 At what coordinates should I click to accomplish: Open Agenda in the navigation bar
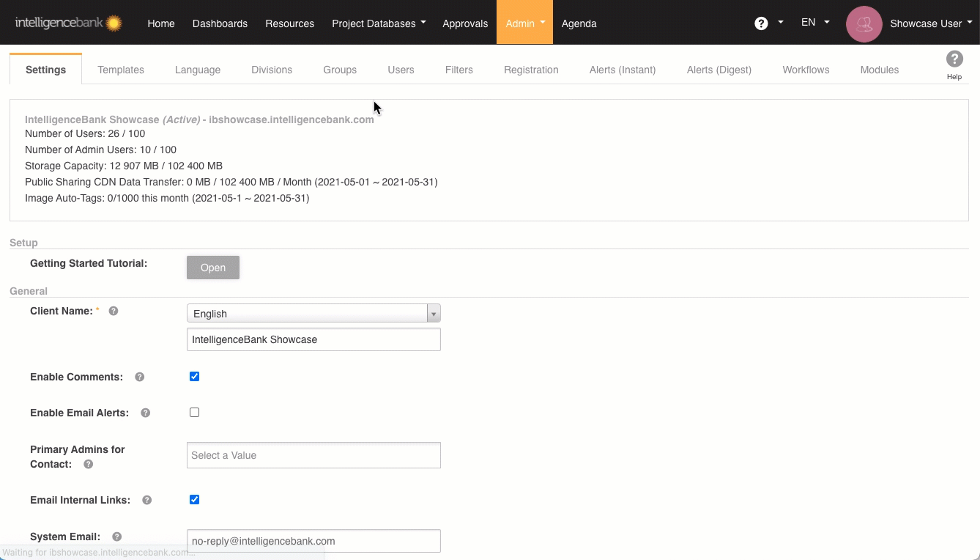click(x=579, y=23)
